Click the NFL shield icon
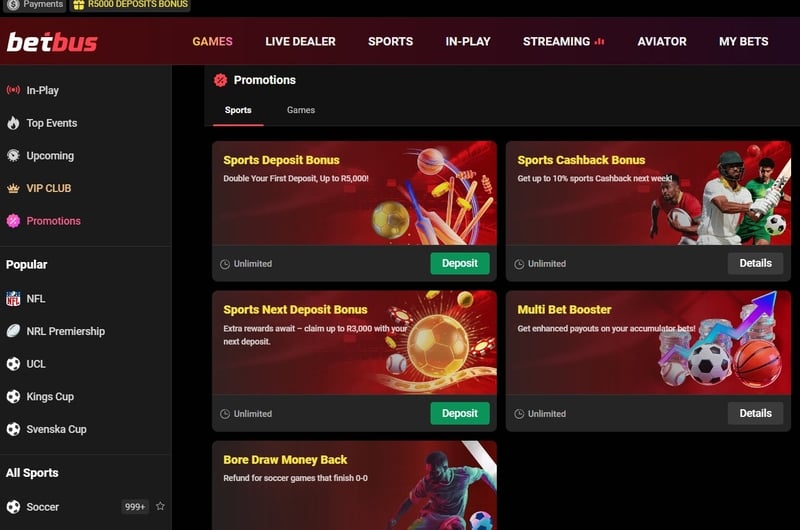Viewport: 800px width, 530px height. pos(13,298)
